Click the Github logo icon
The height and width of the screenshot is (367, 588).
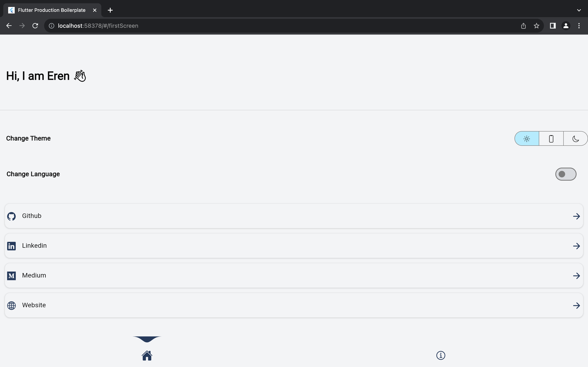[x=11, y=216]
